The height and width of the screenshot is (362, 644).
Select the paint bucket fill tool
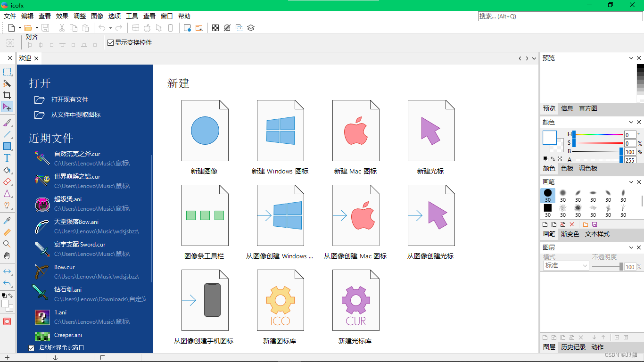(7, 170)
